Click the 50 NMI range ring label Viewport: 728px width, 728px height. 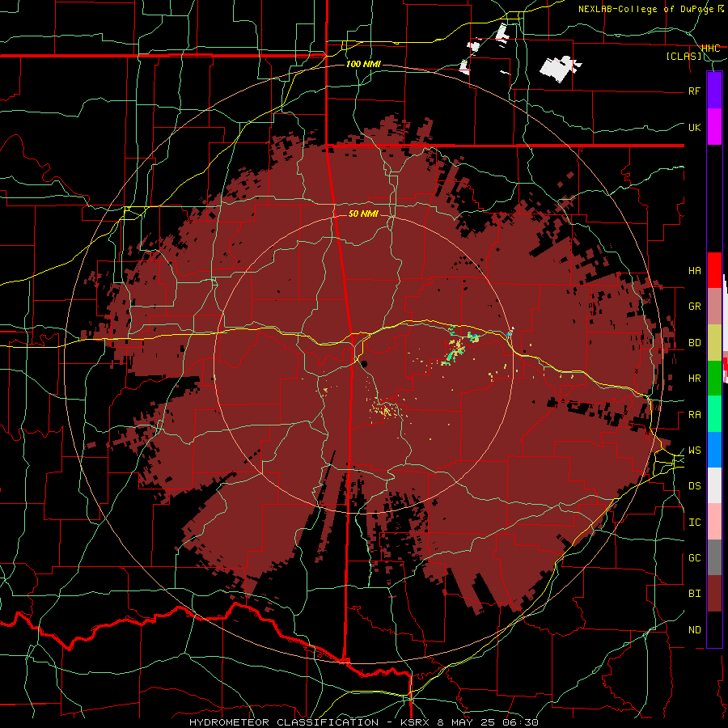click(x=363, y=214)
